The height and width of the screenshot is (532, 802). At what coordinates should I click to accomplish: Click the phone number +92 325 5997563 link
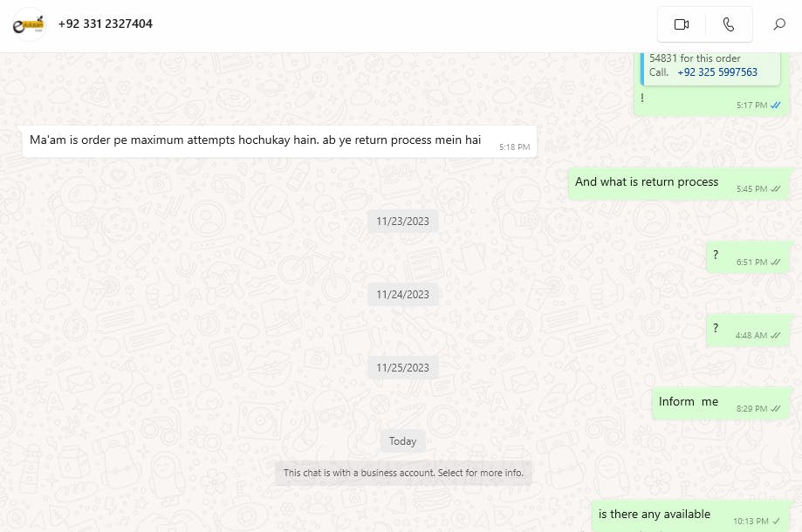coord(717,72)
